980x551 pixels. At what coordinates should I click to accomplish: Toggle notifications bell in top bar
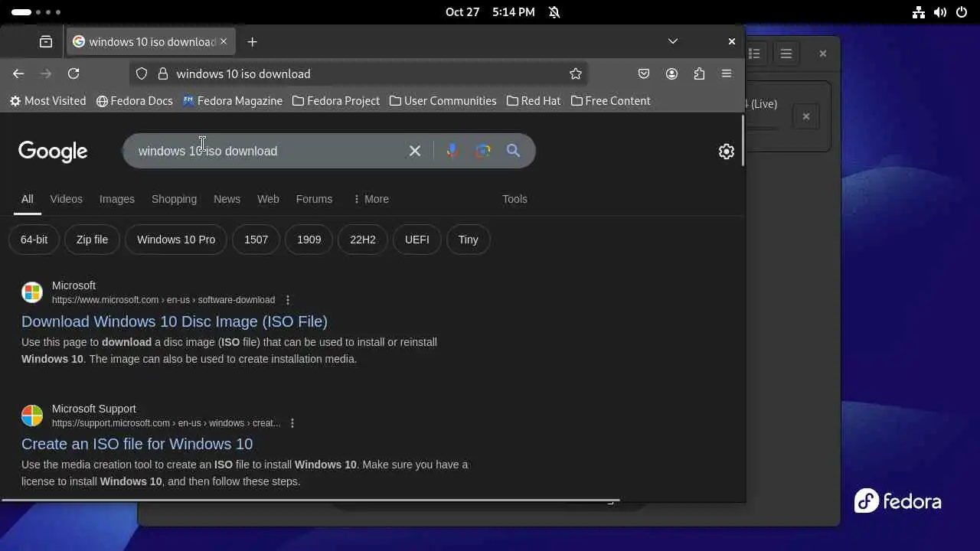pos(554,12)
